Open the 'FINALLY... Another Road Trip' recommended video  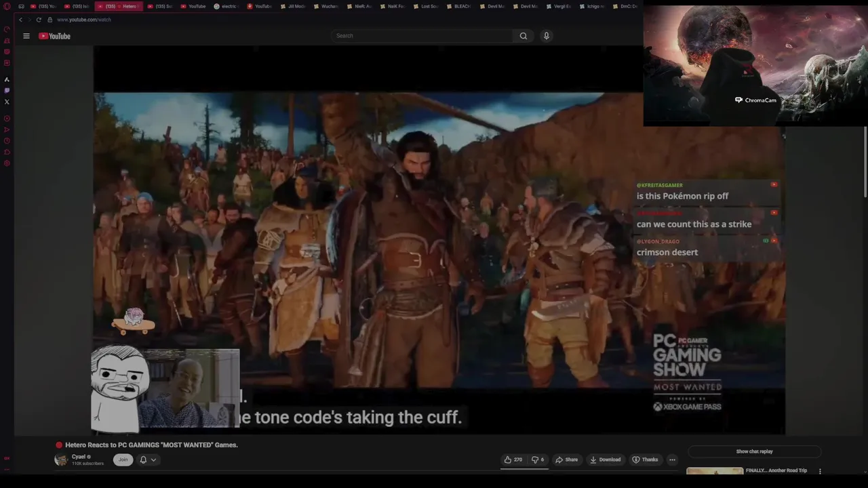point(776,470)
